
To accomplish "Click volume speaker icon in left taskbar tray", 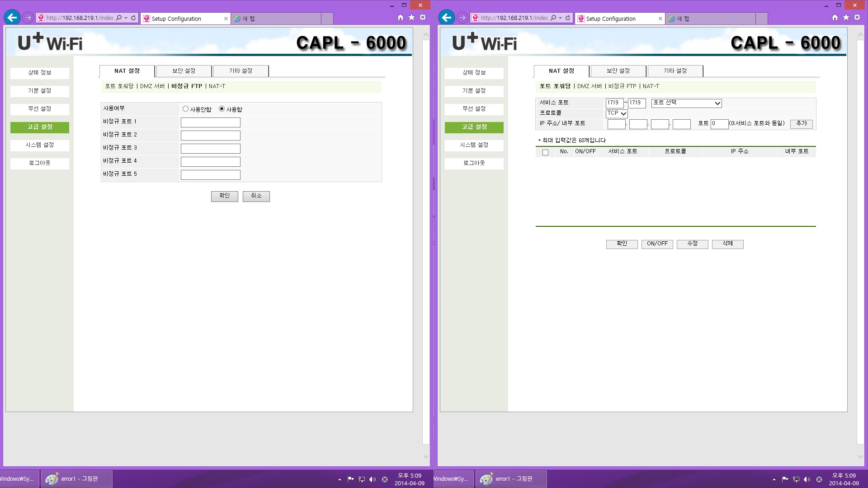I will click(373, 479).
